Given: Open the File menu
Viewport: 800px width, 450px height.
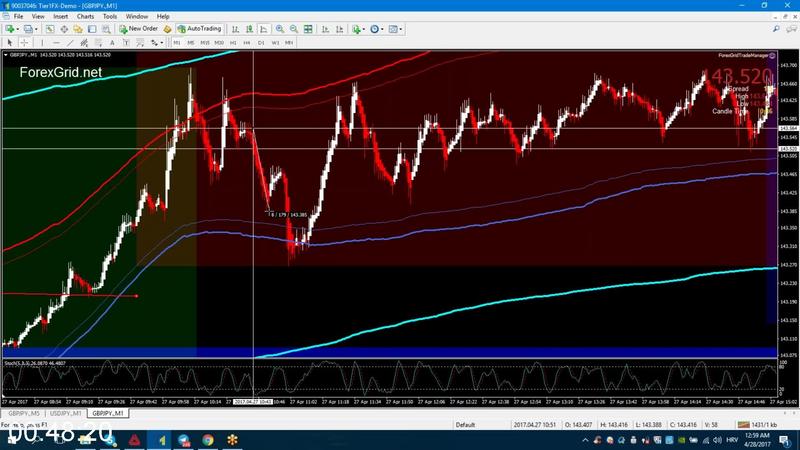Looking at the screenshot, I should 18,16.
